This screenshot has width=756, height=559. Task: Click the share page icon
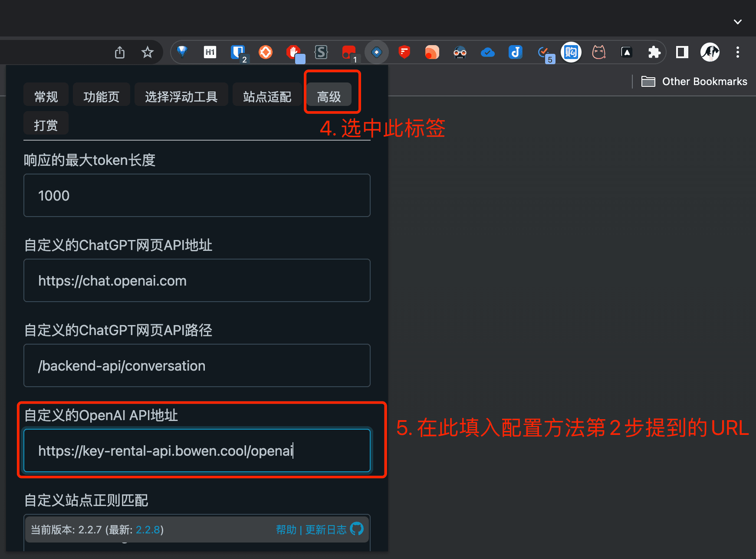click(x=120, y=53)
